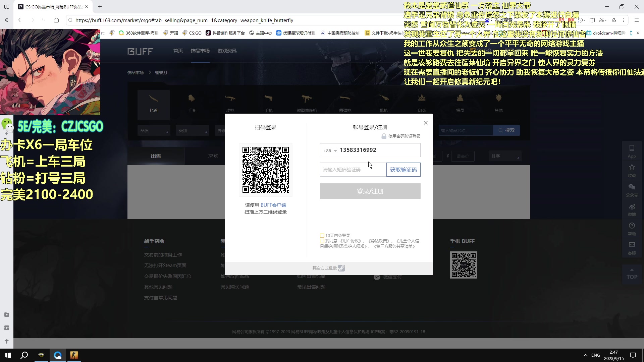Expand the 排序 sorting dropdown
This screenshot has width=644, height=362.
coord(505,156)
